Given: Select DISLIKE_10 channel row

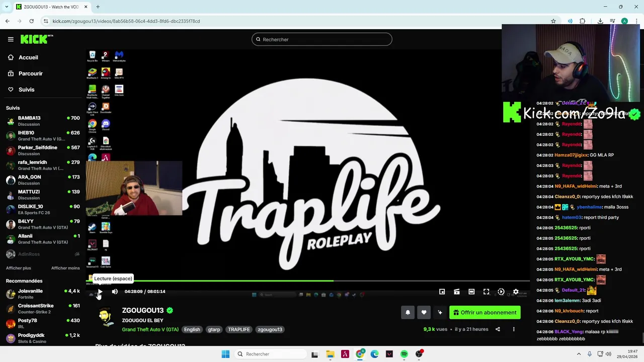Looking at the screenshot, I should (43, 209).
